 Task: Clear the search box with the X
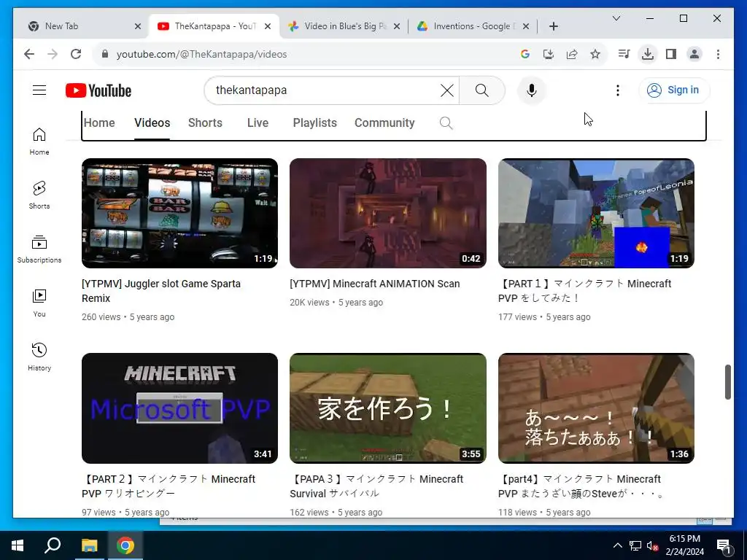coord(447,90)
